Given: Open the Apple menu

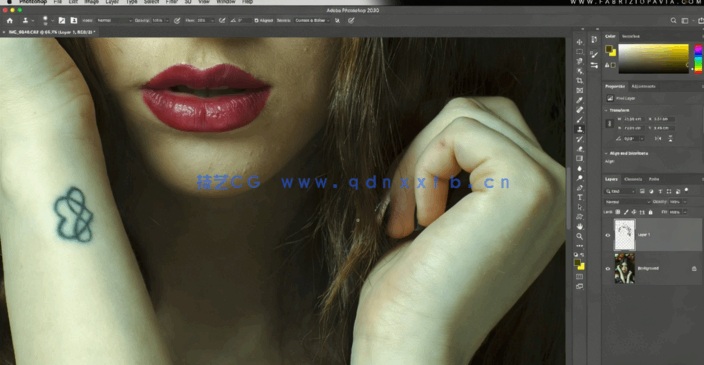Looking at the screenshot, I should [9, 2].
